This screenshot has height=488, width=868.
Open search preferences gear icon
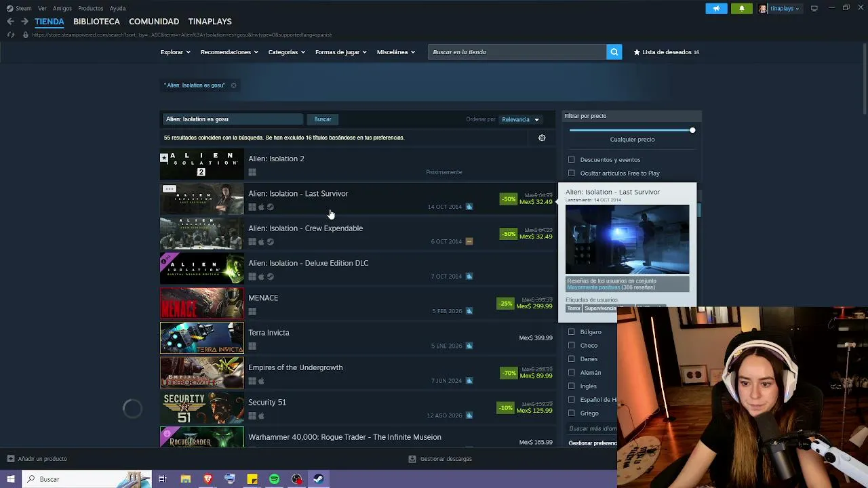coord(542,138)
